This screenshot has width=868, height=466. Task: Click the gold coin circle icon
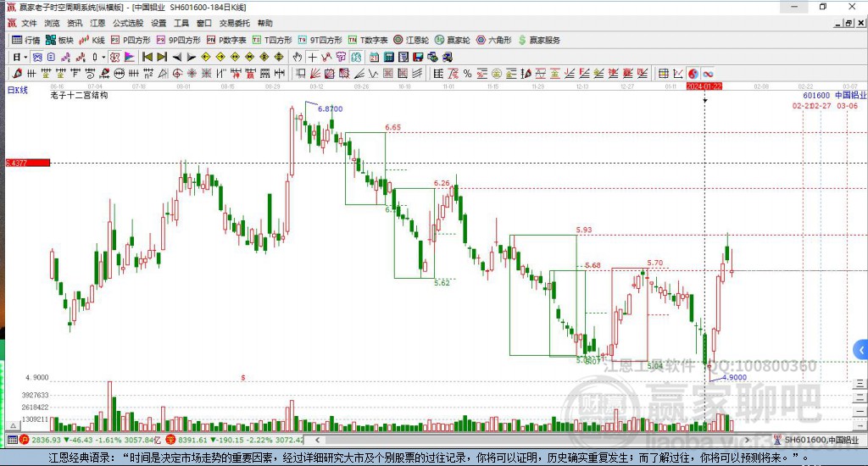point(497,73)
